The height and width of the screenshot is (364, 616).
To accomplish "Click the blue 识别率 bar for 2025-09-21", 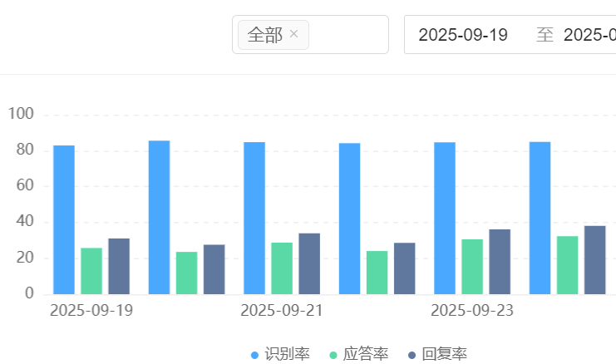I will coord(254,218).
